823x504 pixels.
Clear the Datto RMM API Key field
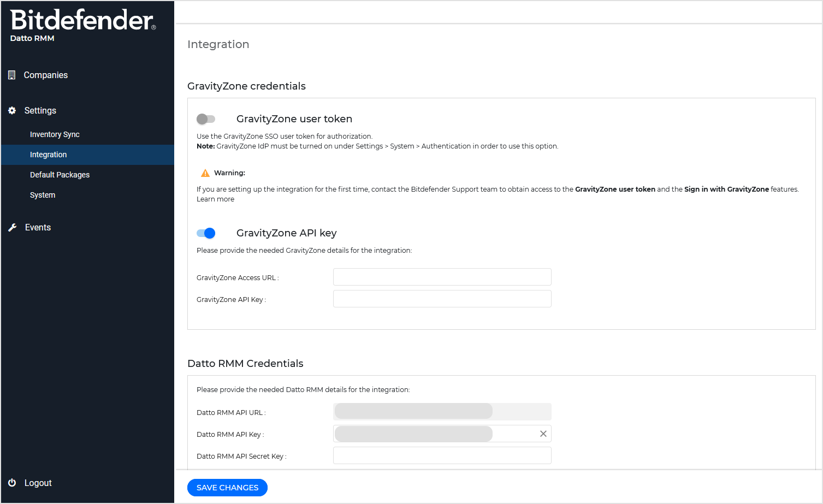(543, 434)
